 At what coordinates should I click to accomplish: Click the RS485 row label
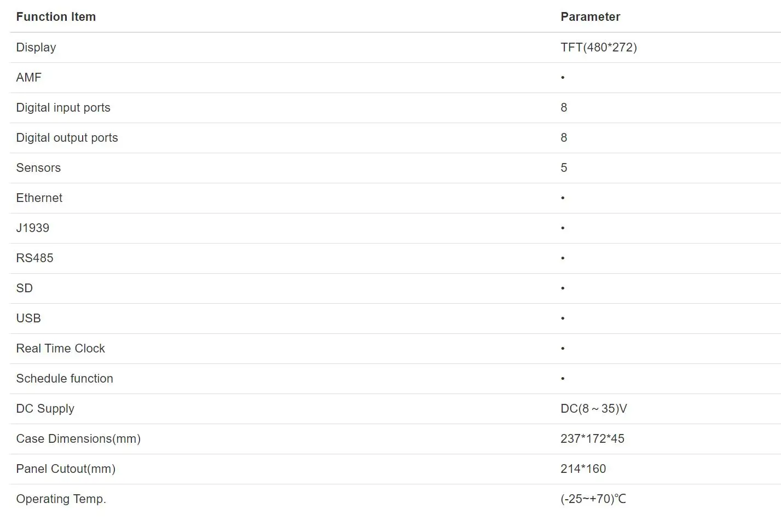35,258
